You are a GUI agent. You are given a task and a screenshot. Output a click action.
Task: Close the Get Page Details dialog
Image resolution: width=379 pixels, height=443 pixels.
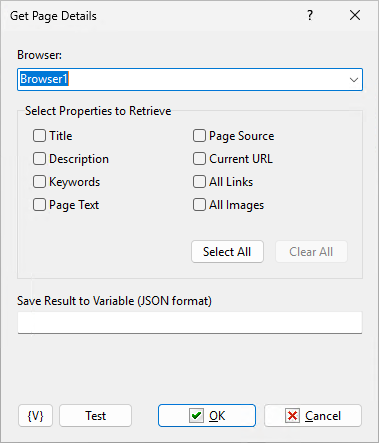(x=355, y=15)
